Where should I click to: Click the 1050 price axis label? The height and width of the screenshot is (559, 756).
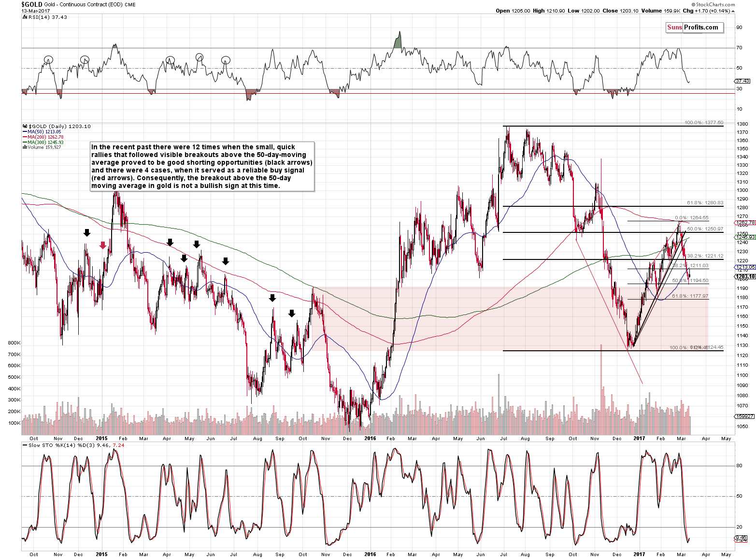point(742,427)
